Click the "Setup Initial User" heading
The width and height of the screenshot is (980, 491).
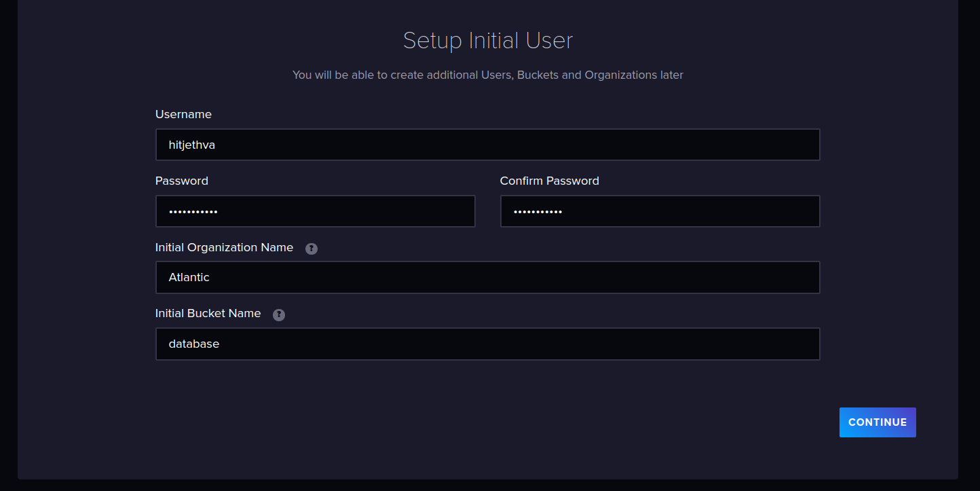(x=487, y=41)
